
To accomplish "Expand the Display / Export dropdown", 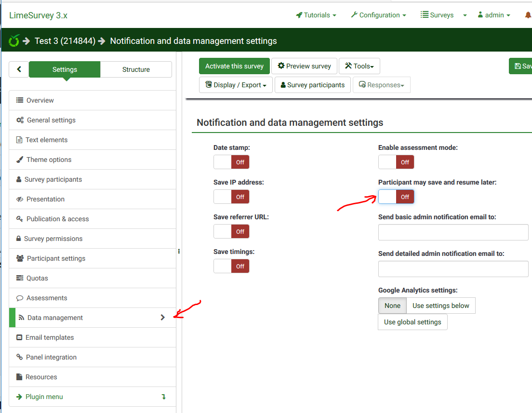I will click(236, 85).
